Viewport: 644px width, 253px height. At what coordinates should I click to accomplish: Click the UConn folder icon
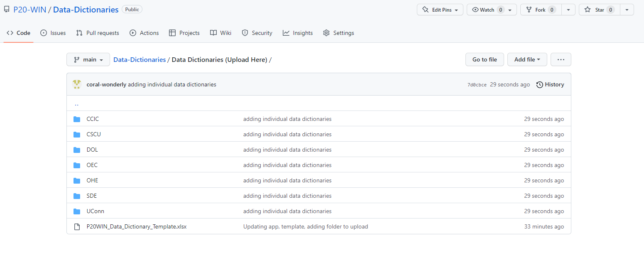click(x=77, y=211)
